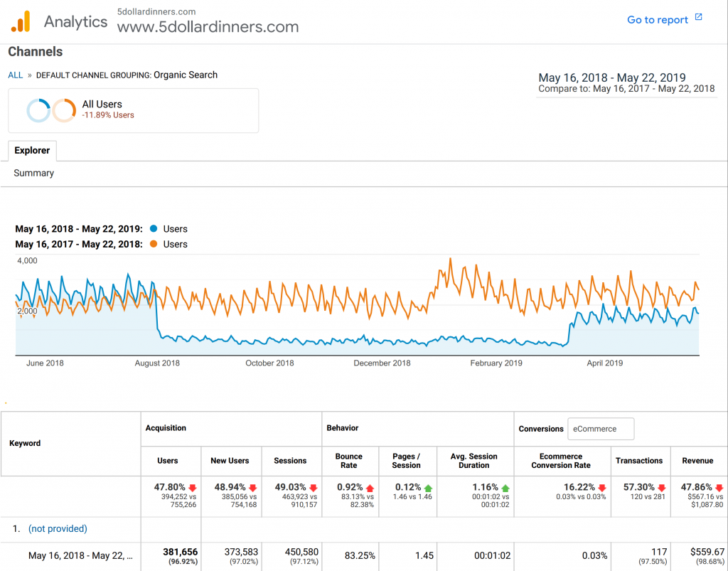
Task: Sort by the New Users column header
Action: [230, 461]
